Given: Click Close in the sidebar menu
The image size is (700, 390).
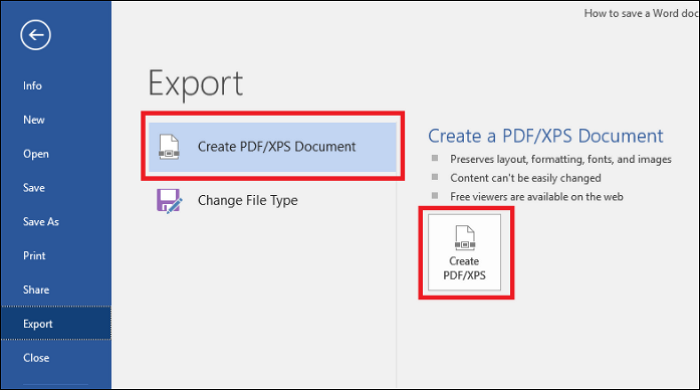Looking at the screenshot, I should [x=36, y=358].
